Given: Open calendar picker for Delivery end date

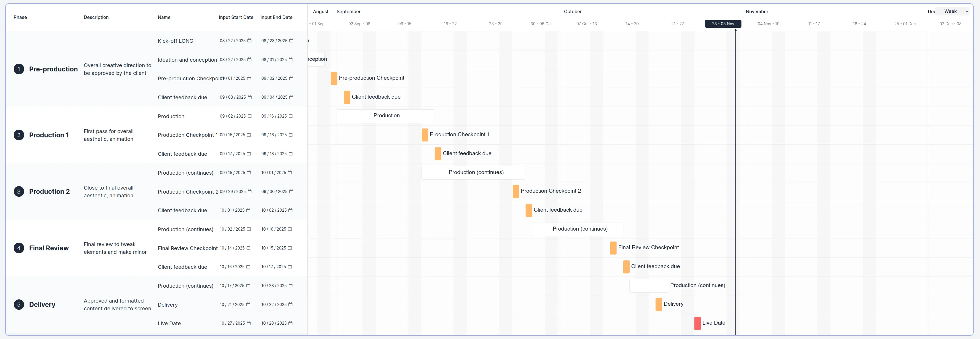Looking at the screenshot, I should click(x=291, y=304).
